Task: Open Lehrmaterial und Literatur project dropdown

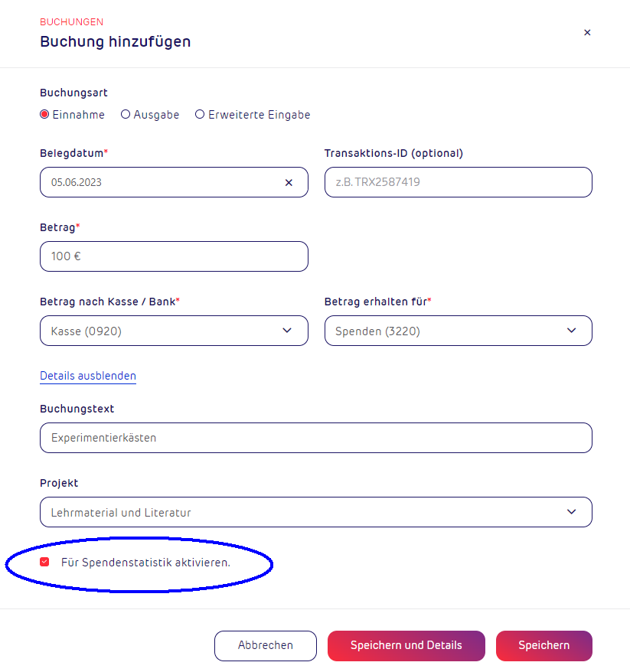Action: click(x=316, y=512)
